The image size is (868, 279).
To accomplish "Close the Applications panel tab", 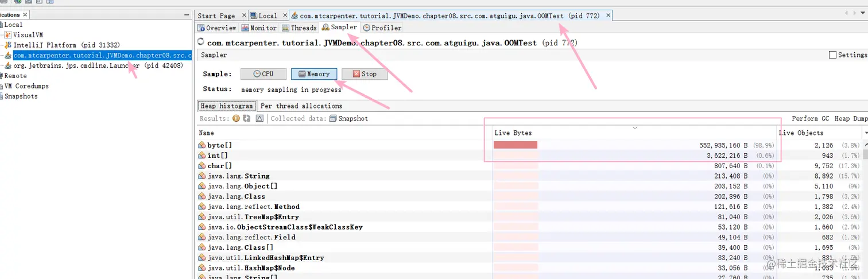I will 25,14.
